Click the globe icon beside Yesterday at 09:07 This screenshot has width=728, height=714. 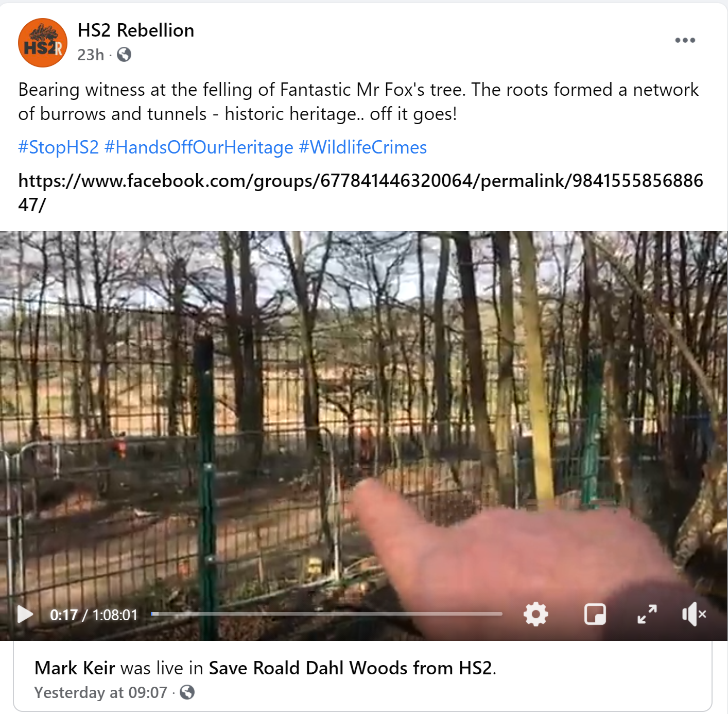tap(187, 692)
